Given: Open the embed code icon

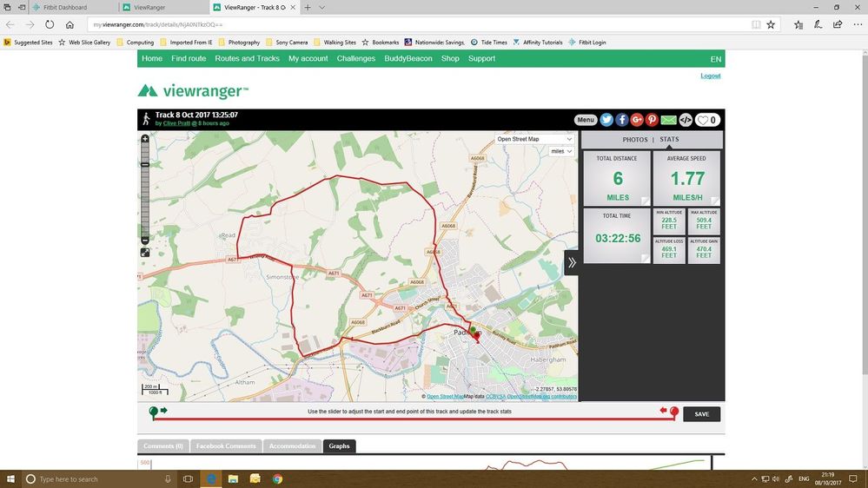Looking at the screenshot, I should click(686, 120).
